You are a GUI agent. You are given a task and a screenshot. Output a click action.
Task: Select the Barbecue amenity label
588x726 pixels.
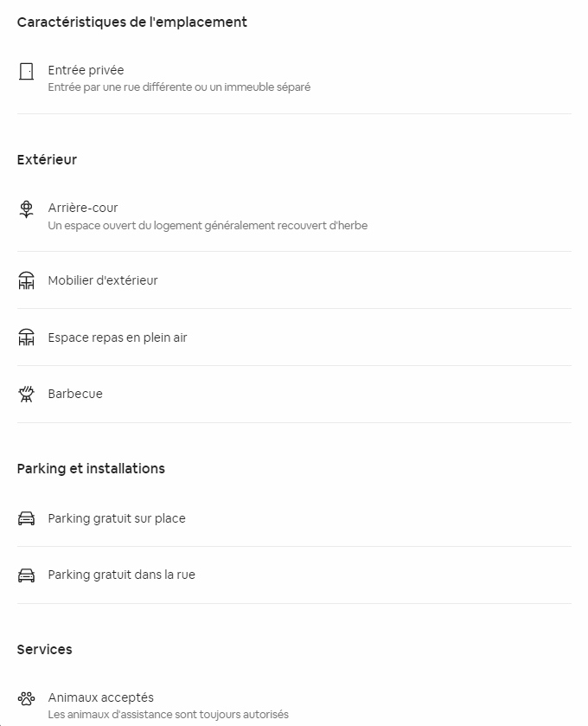coord(75,394)
